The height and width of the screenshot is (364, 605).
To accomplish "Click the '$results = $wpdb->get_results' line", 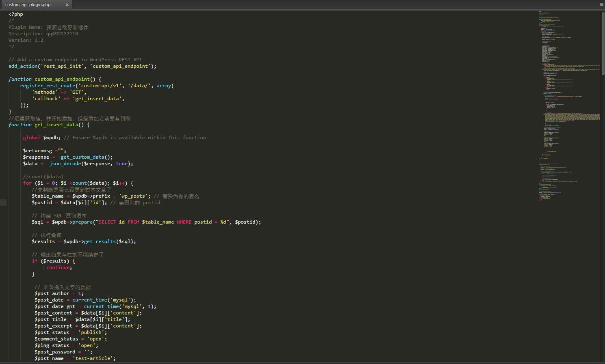I will click(x=84, y=241).
